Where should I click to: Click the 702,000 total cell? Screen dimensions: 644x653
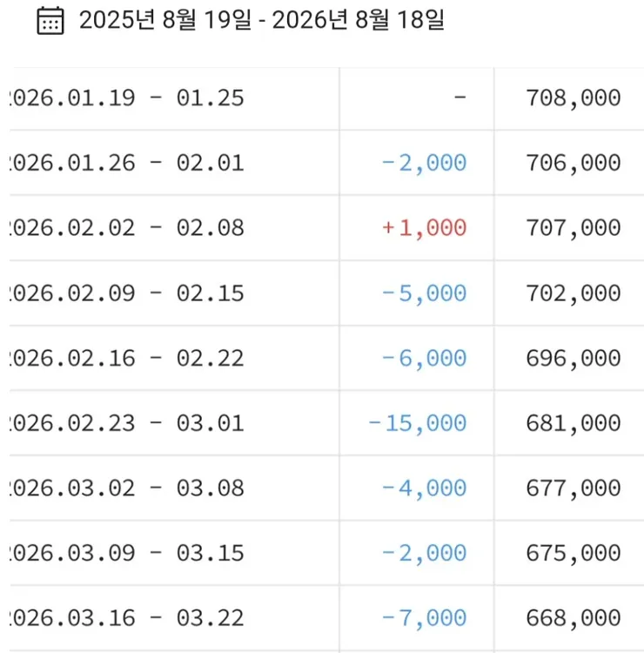coord(574,293)
